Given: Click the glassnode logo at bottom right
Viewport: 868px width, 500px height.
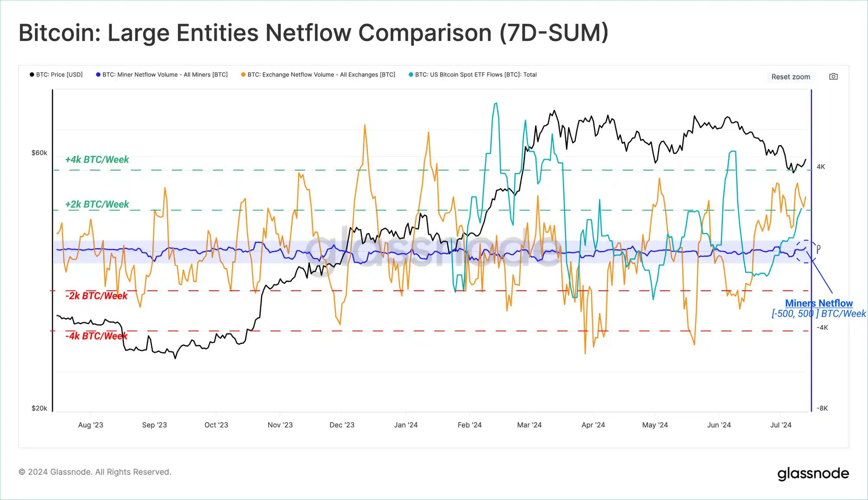Looking at the screenshot, I should pyautogui.click(x=813, y=474).
